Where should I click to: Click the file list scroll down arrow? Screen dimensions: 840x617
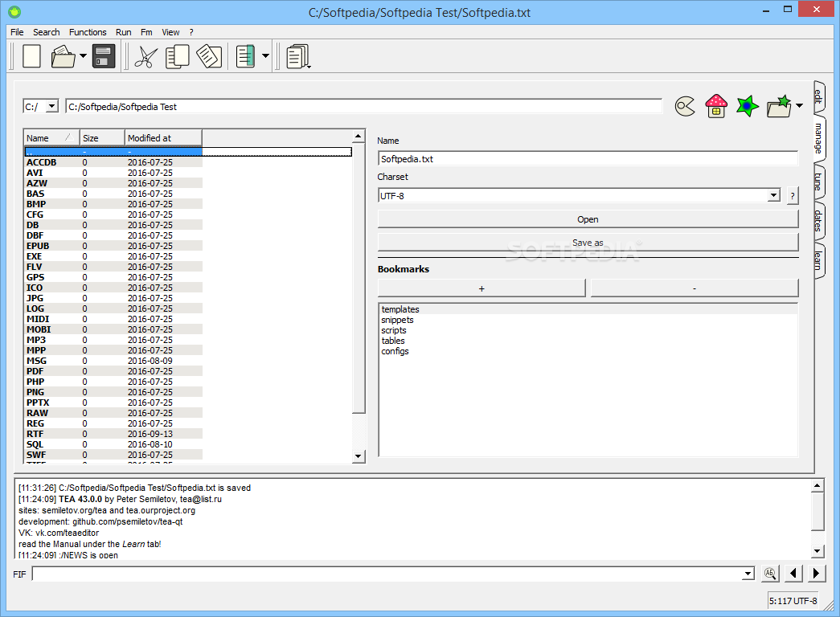pos(359,456)
